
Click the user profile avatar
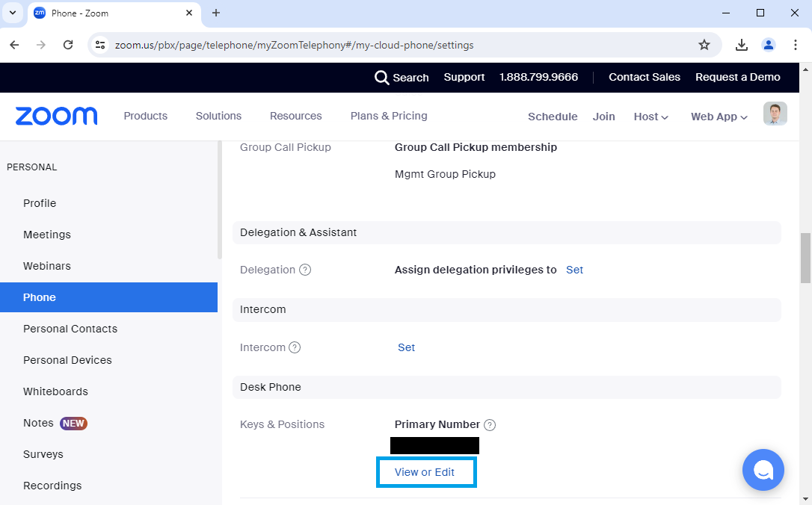click(x=775, y=114)
